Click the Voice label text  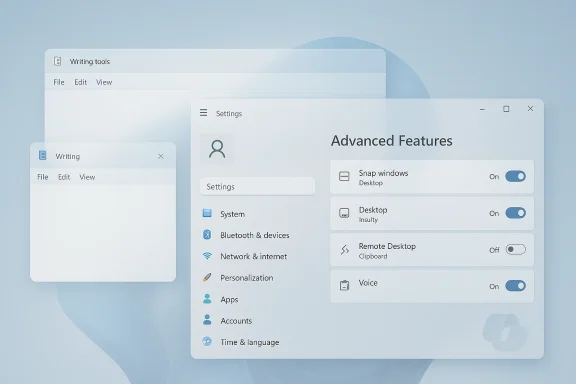368,283
